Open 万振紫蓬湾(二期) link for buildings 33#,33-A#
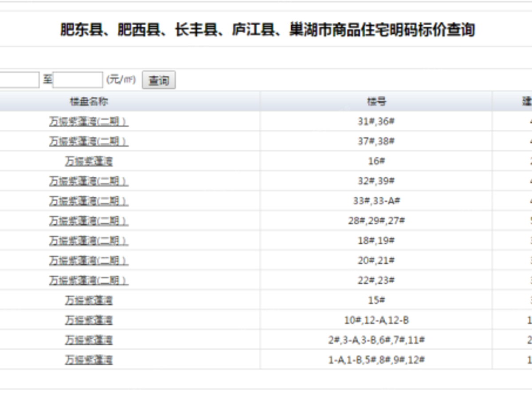Screen dimensions: 532x399 [89, 201]
